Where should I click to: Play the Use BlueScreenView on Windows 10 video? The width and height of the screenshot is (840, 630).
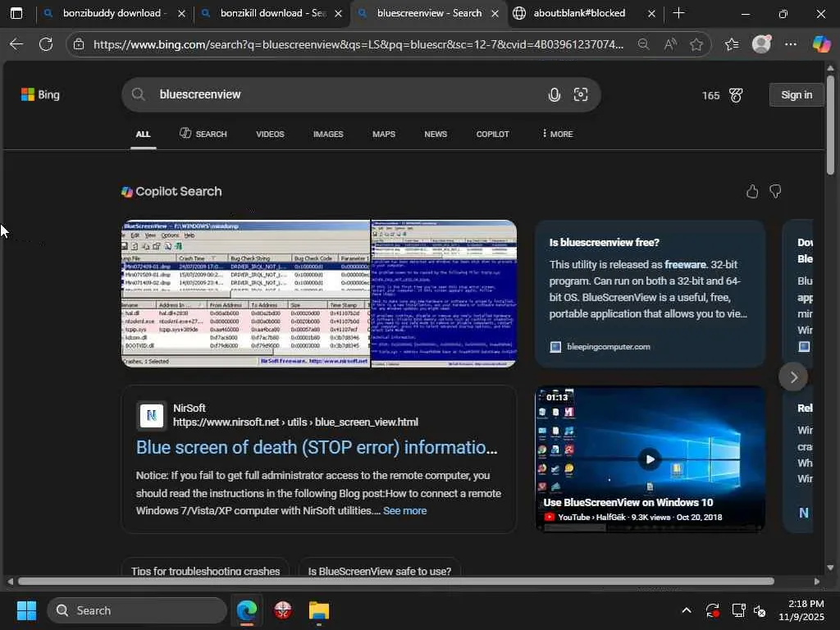(650, 459)
